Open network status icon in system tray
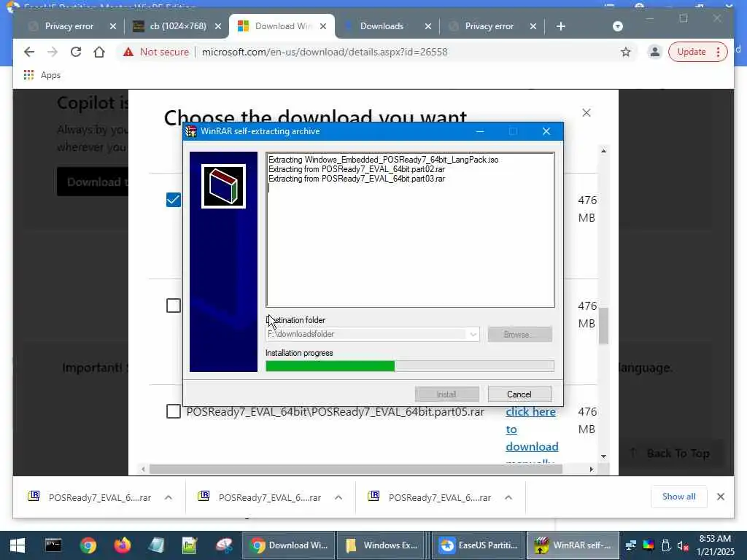Screen dimensions: 747x560 tap(631, 545)
